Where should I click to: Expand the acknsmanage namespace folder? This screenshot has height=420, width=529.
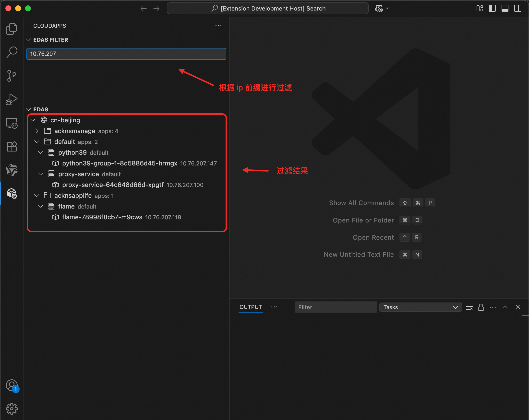coord(37,131)
